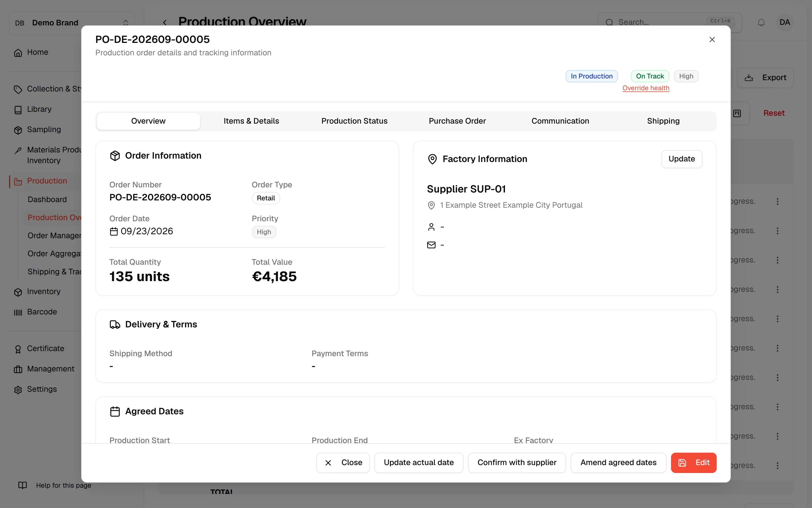Open the Purchase Order tab
This screenshot has height=508, width=812.
(457, 121)
